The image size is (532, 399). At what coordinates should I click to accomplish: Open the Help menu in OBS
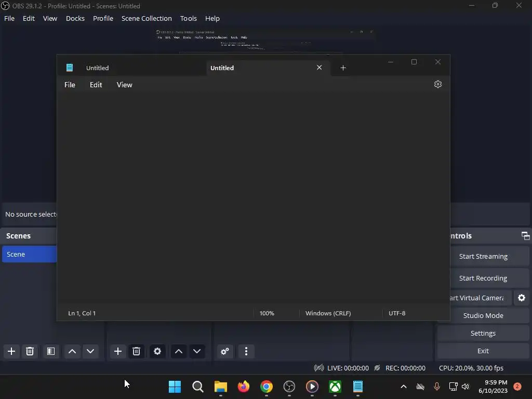point(212,18)
